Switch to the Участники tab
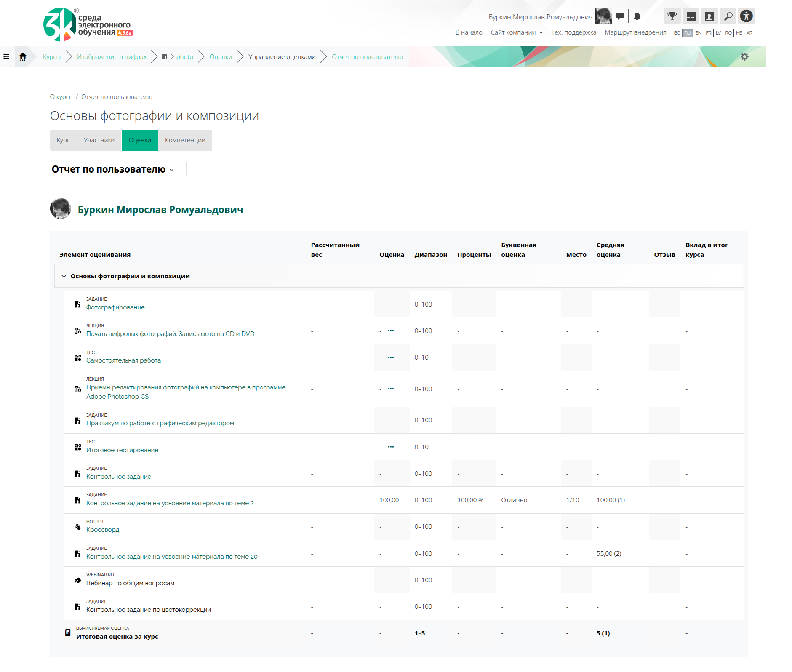 coord(99,140)
